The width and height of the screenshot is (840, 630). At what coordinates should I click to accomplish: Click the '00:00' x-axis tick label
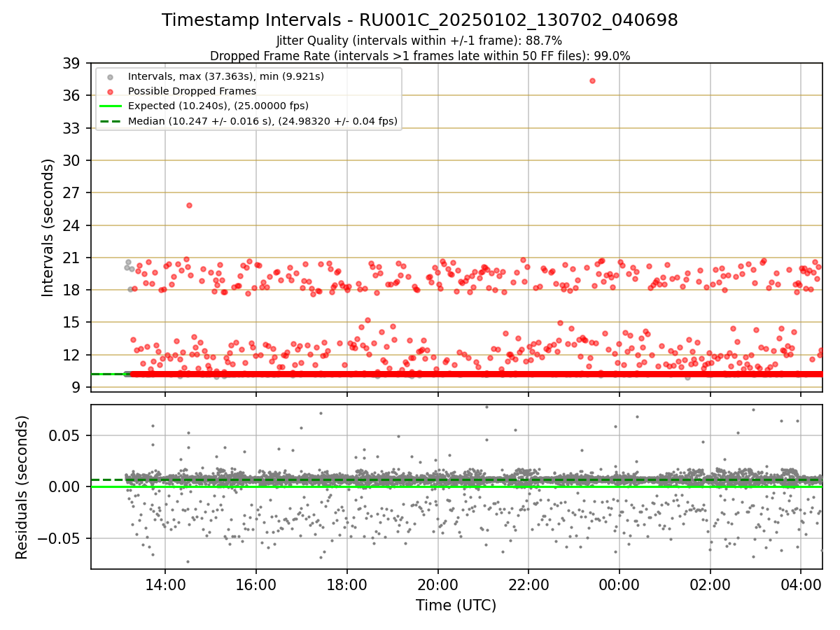[620, 584]
